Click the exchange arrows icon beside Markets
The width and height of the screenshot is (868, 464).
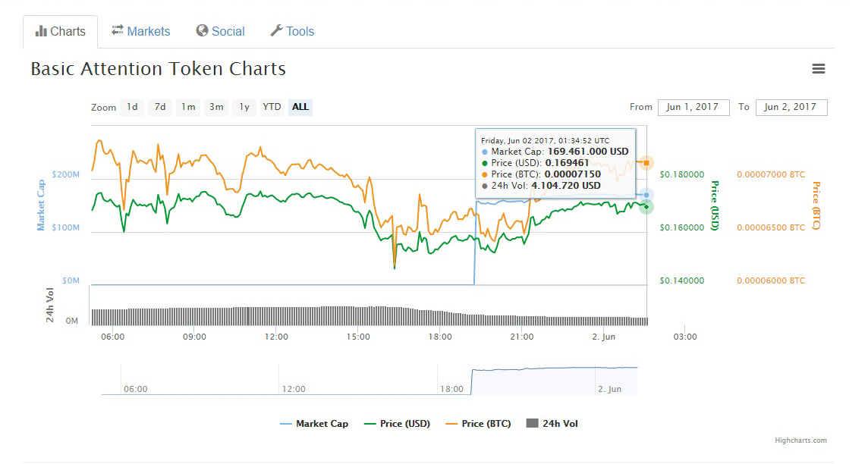(x=118, y=30)
